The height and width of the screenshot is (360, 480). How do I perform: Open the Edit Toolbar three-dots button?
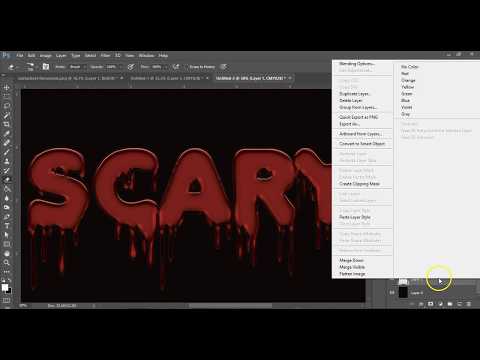6,272
